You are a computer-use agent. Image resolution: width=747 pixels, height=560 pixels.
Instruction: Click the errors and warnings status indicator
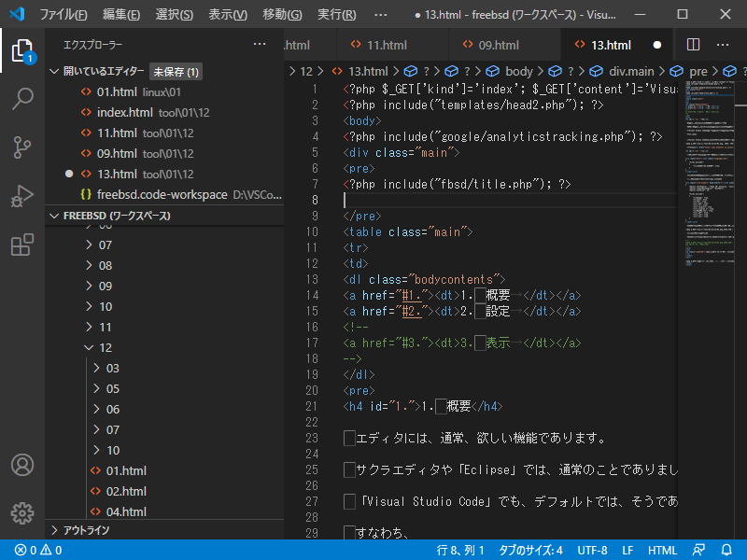[37, 551]
